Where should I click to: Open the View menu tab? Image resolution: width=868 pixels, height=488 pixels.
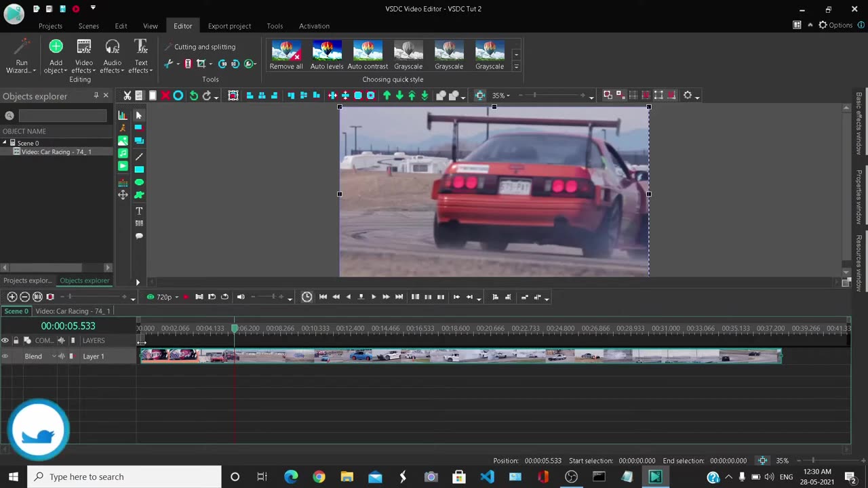coord(151,26)
